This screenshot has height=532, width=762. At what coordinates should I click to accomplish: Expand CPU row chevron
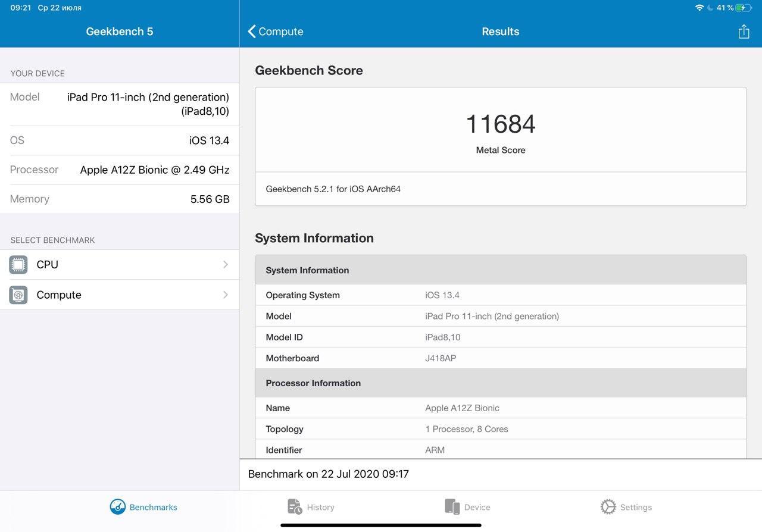tap(226, 265)
